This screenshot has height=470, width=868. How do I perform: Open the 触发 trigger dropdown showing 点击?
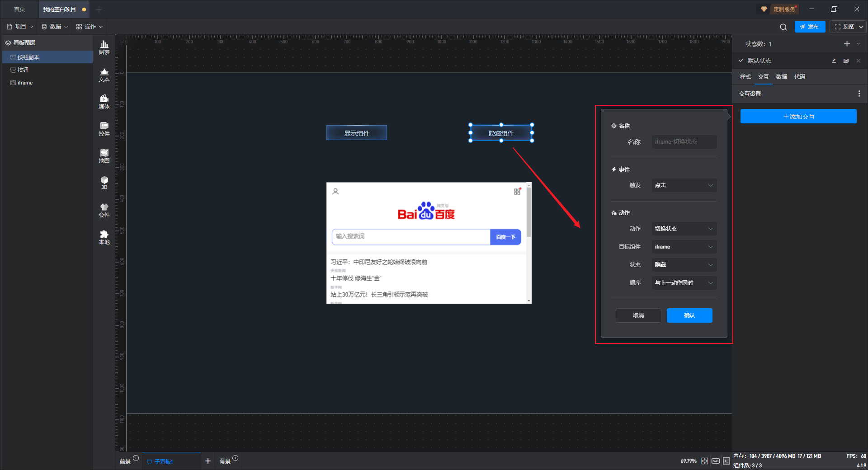pyautogui.click(x=684, y=185)
